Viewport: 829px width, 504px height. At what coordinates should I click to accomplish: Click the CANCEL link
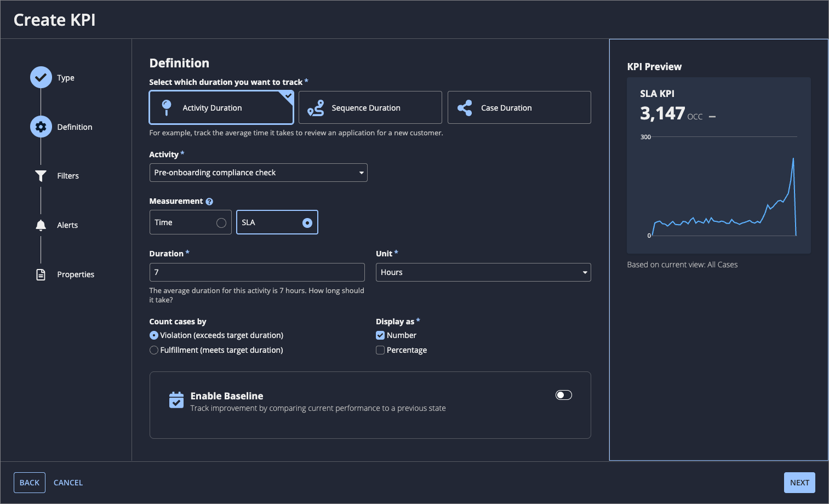click(x=68, y=483)
